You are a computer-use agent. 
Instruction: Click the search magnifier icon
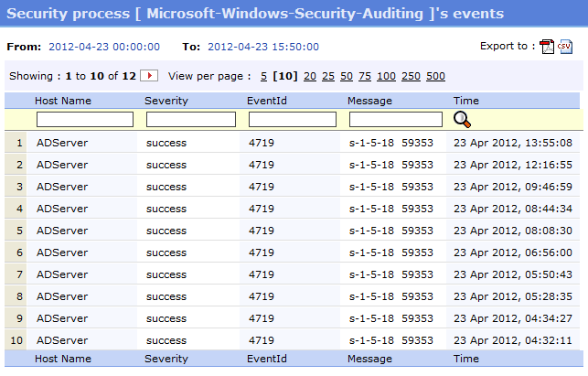pos(463,119)
